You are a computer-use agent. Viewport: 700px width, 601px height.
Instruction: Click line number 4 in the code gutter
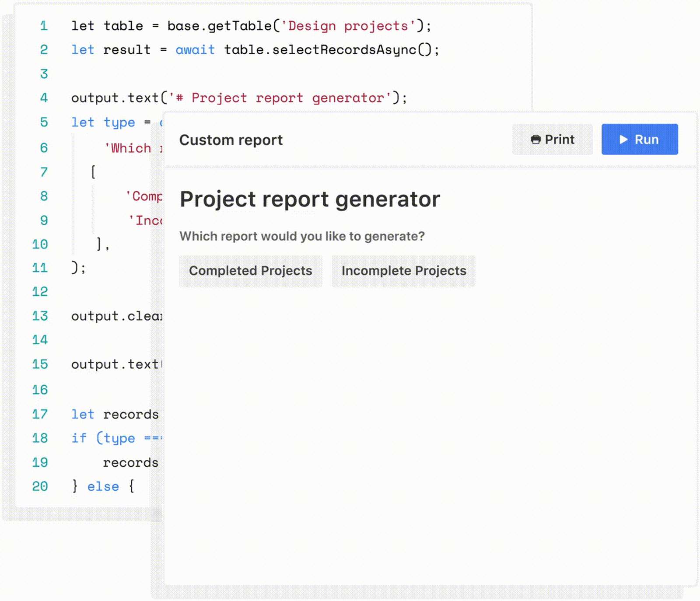click(44, 98)
